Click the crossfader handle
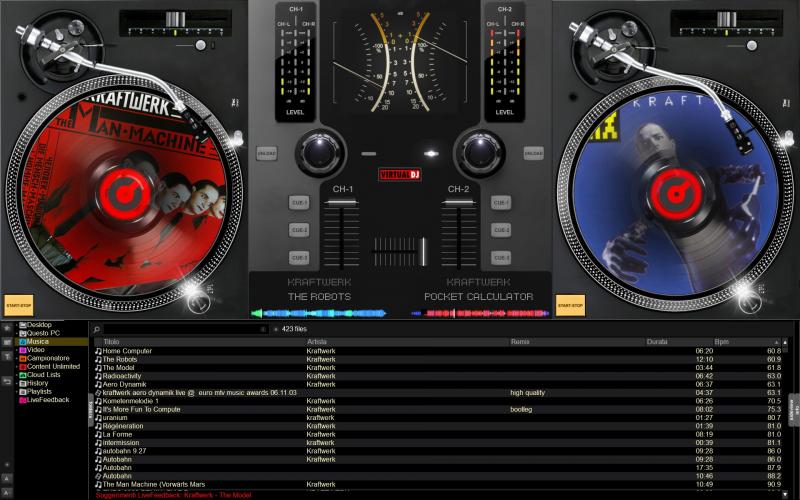Screen dimensions: 800x500 tap(422, 252)
